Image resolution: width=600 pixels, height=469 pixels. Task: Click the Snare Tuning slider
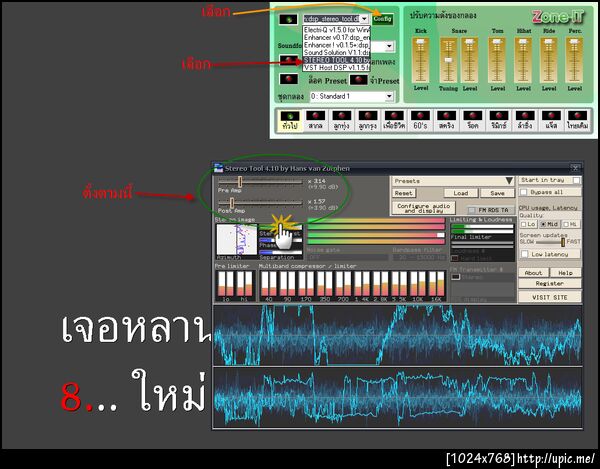click(x=448, y=60)
